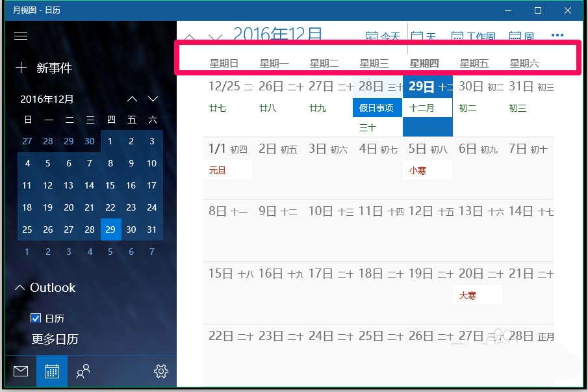
Task: Open the 假日事项 holiday event on the 28th
Action: 377,108
